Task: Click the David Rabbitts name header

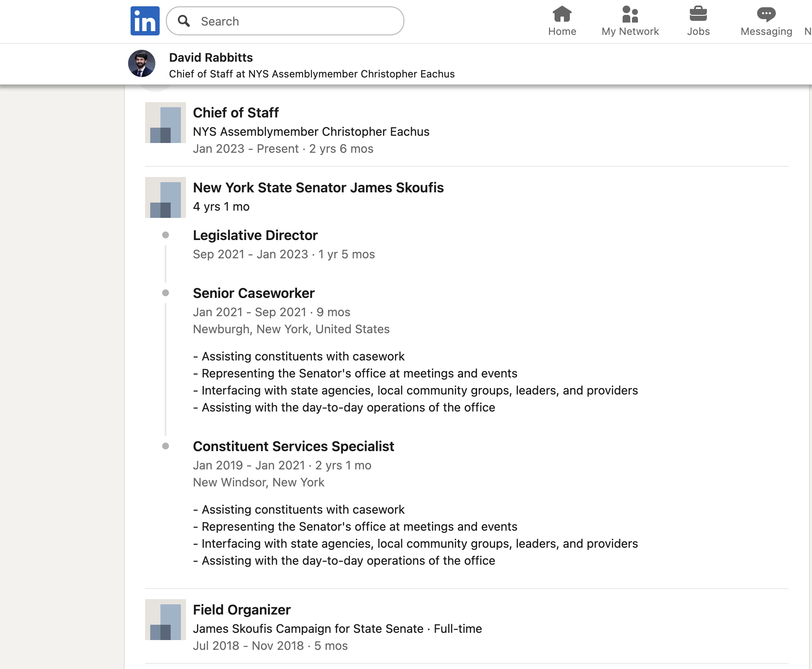Action: [x=211, y=57]
